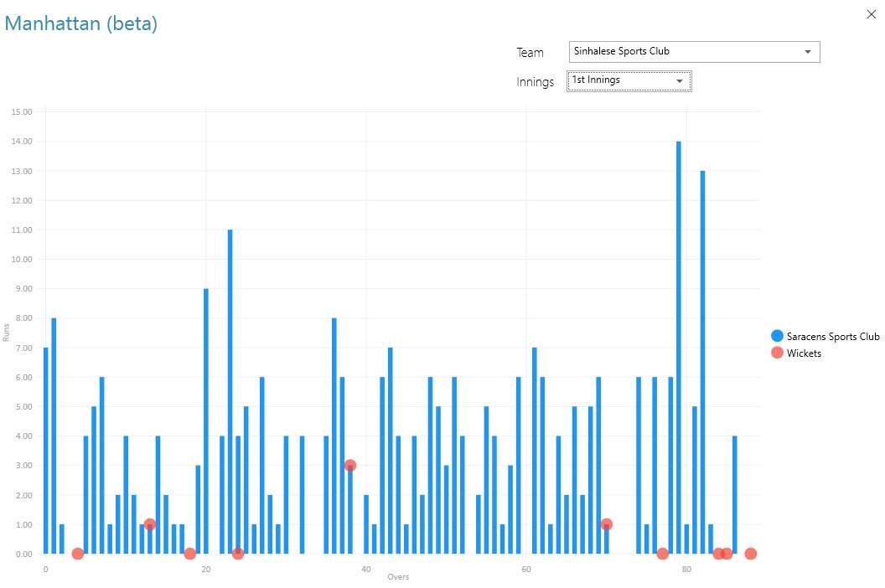Select the wicket marker near over 24
The height and width of the screenshot is (588, 885).
tap(238, 554)
